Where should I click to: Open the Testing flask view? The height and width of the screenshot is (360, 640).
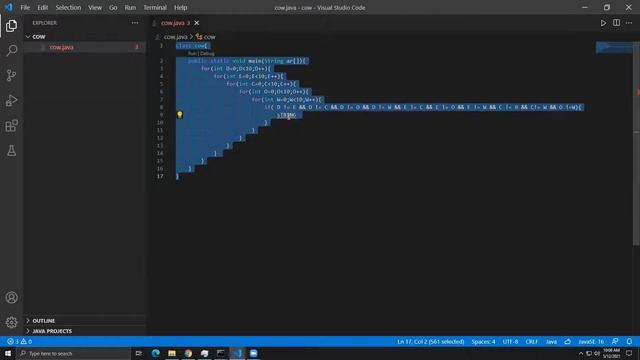pos(11,151)
